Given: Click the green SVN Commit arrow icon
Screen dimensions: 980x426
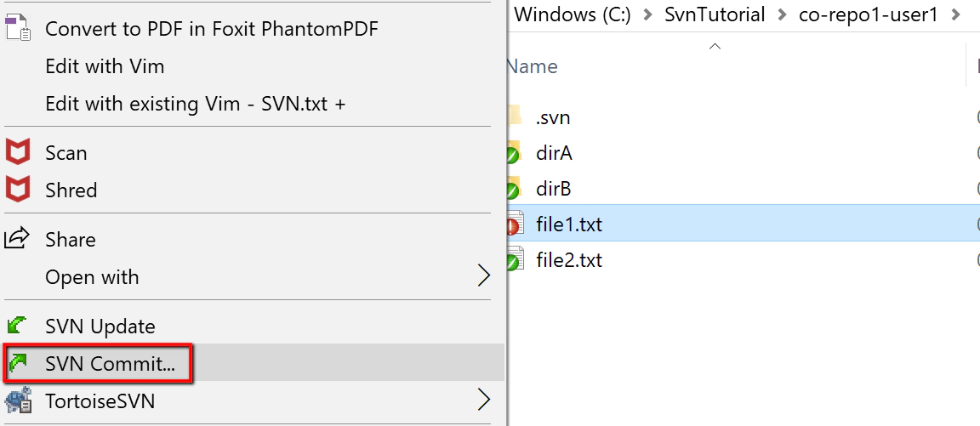Looking at the screenshot, I should click(x=18, y=362).
